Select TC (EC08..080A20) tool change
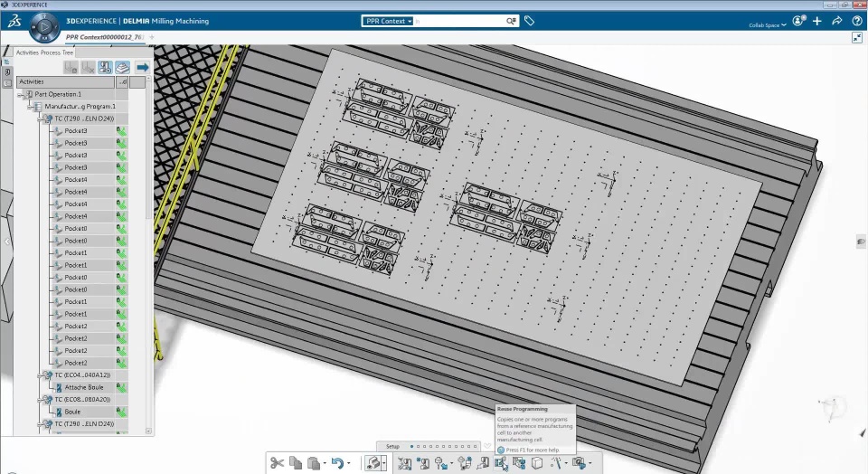 click(82, 400)
